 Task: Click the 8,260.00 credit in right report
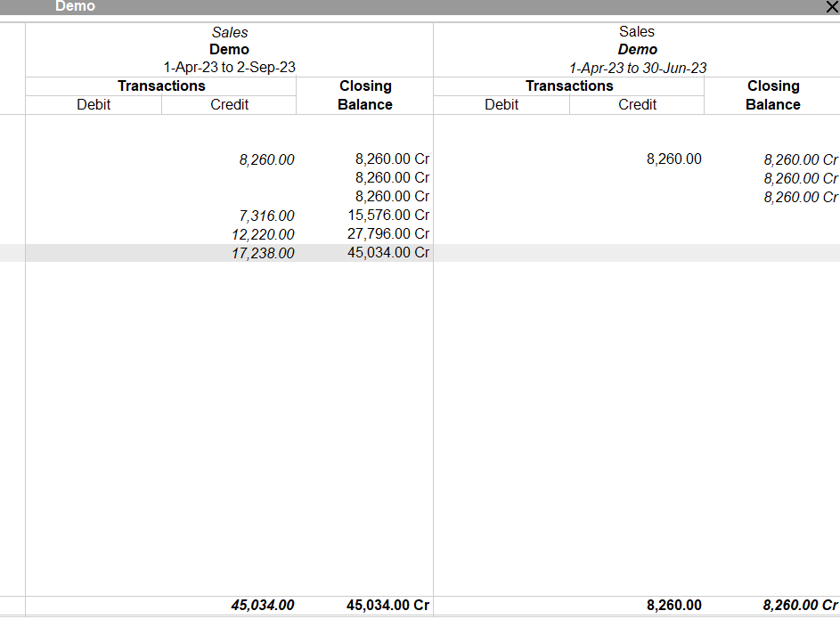[x=673, y=159]
